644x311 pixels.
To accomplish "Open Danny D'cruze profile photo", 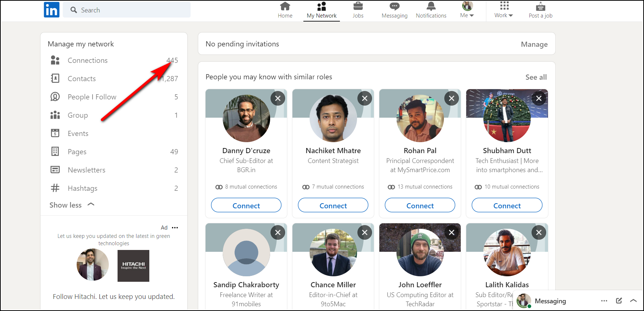I will [x=246, y=118].
